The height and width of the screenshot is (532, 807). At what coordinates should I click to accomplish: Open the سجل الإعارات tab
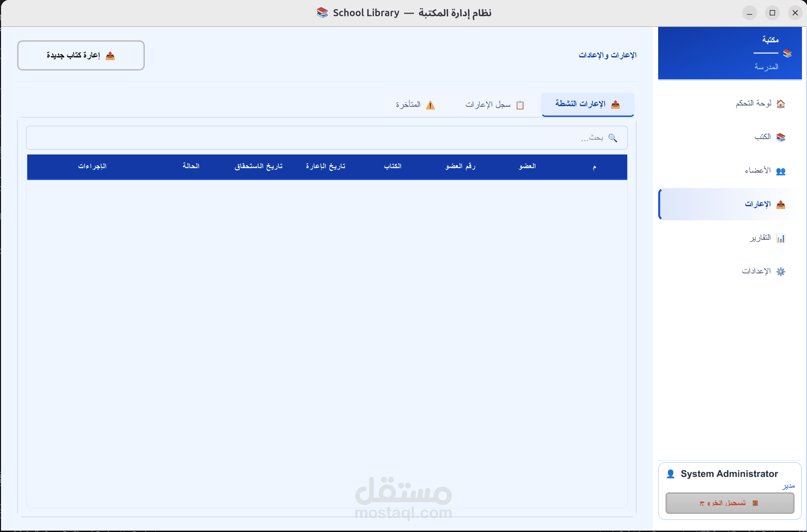[x=494, y=104]
